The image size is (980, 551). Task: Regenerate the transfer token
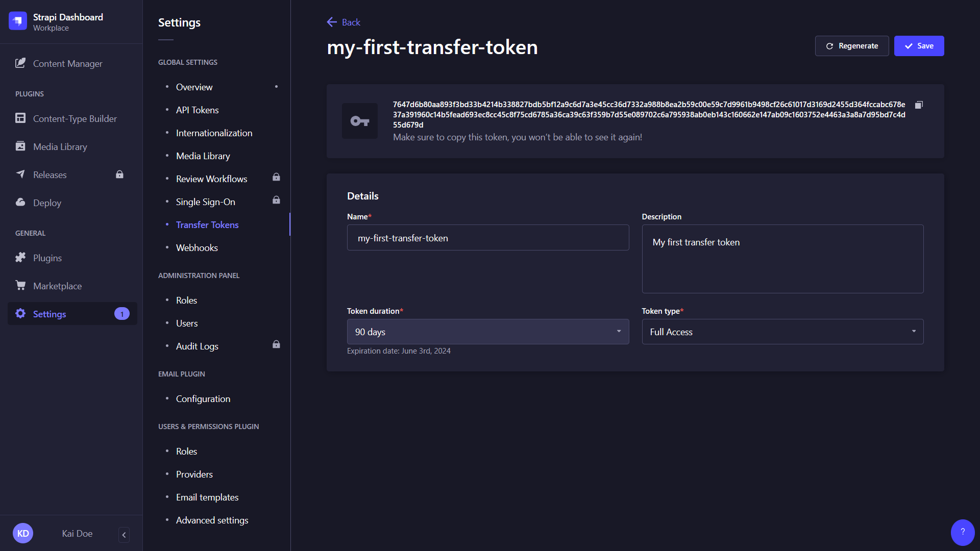pos(852,45)
